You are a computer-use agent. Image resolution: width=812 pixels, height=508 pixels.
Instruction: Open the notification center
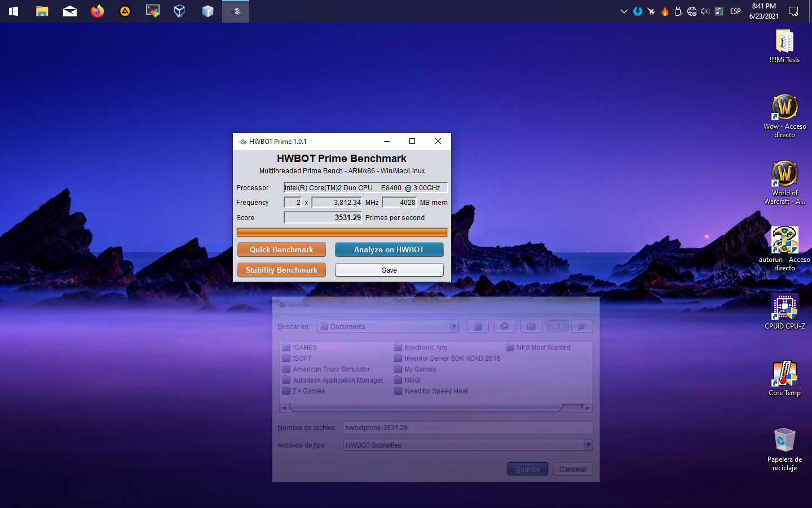[793, 11]
